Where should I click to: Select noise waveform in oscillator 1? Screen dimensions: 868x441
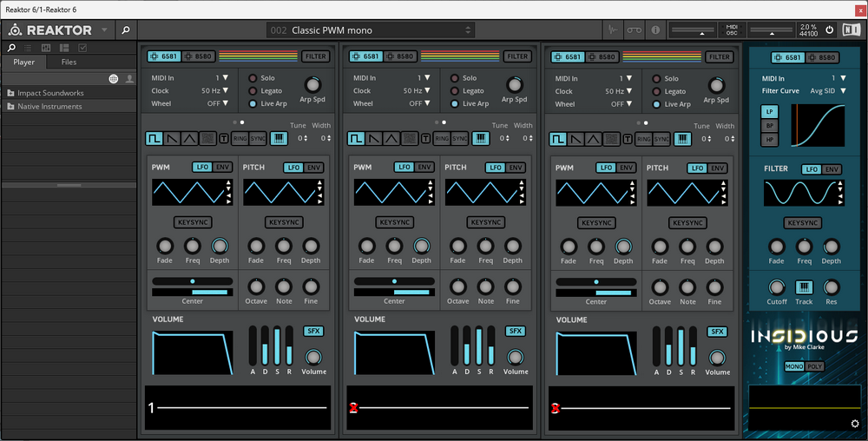click(207, 138)
